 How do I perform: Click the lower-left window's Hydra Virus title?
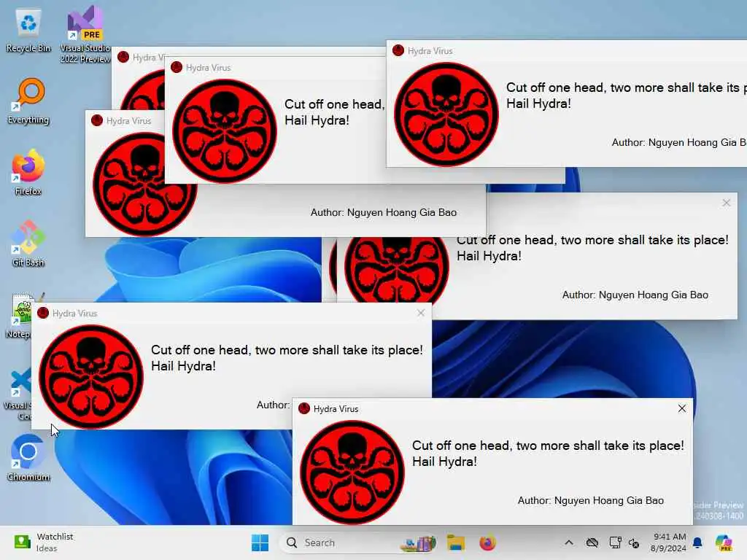pyautogui.click(x=75, y=314)
